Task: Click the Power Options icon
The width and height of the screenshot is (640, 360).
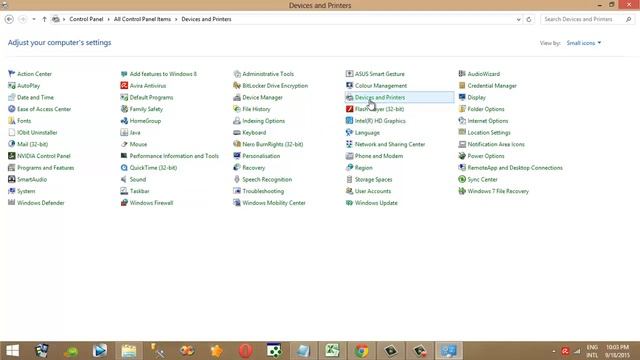Action: coord(462,156)
